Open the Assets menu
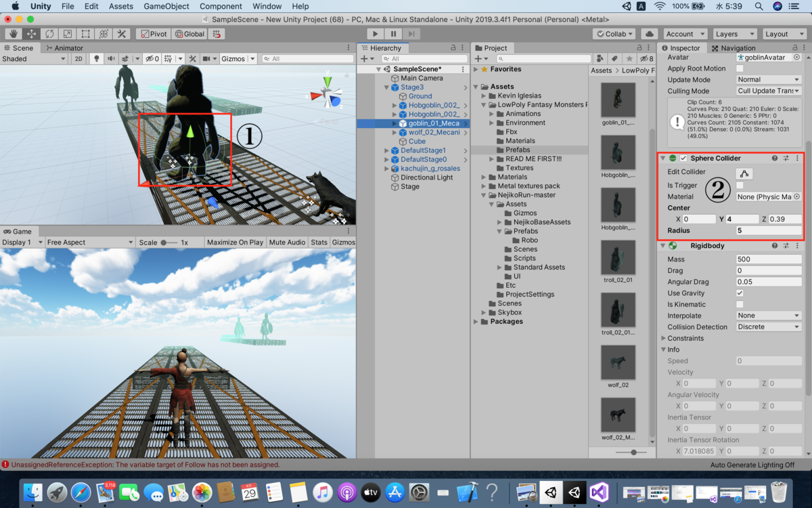Screen dimensions: 812x508 pos(121,6)
